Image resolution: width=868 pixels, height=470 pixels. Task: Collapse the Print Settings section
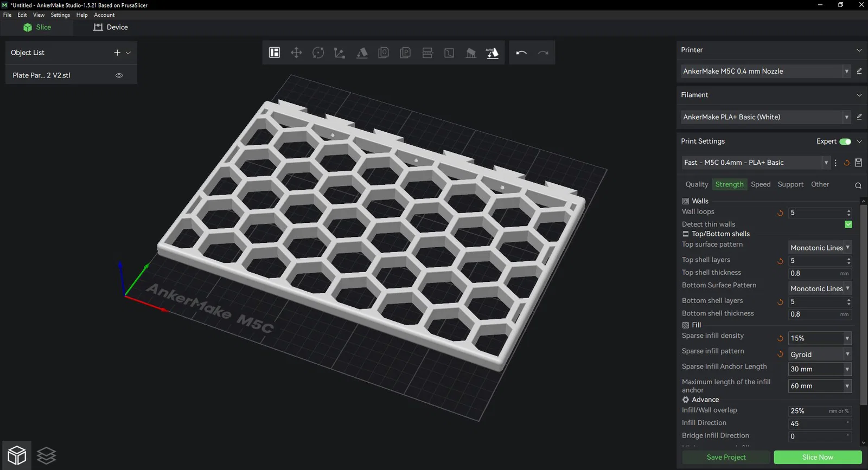(x=859, y=141)
